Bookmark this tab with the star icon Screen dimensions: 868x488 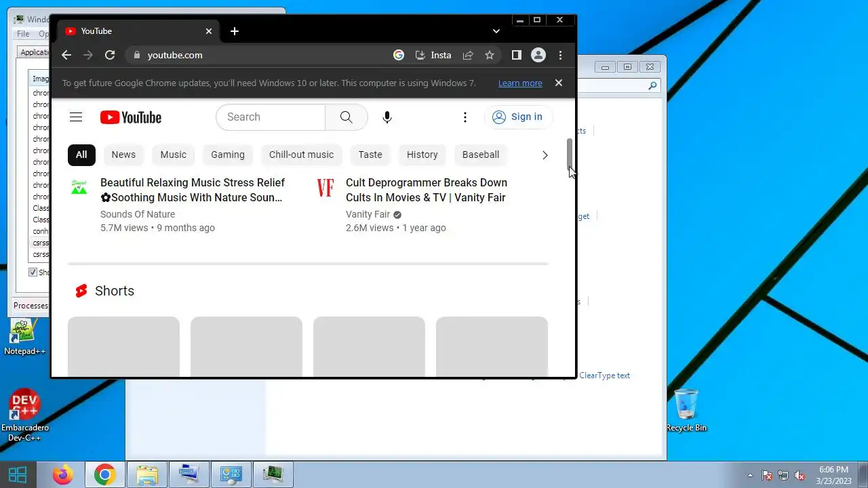pyautogui.click(x=490, y=55)
